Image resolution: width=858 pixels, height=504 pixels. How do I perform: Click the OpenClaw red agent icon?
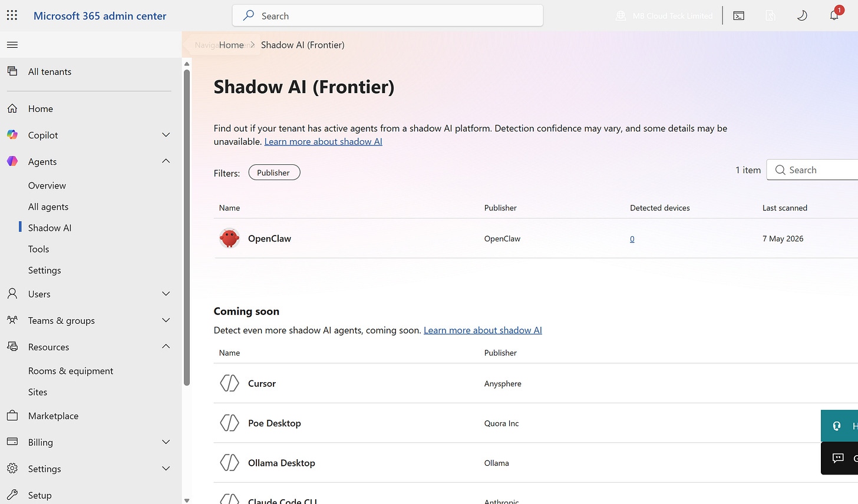229,238
